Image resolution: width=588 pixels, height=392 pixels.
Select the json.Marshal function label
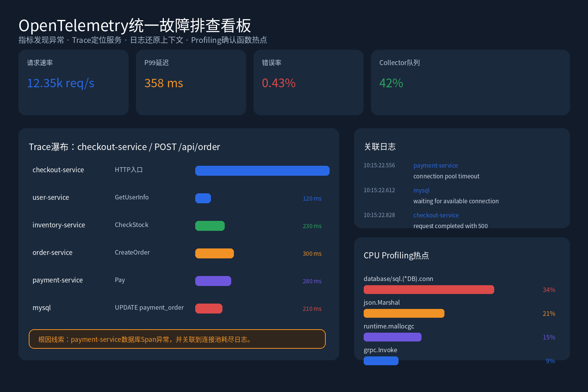(x=382, y=302)
